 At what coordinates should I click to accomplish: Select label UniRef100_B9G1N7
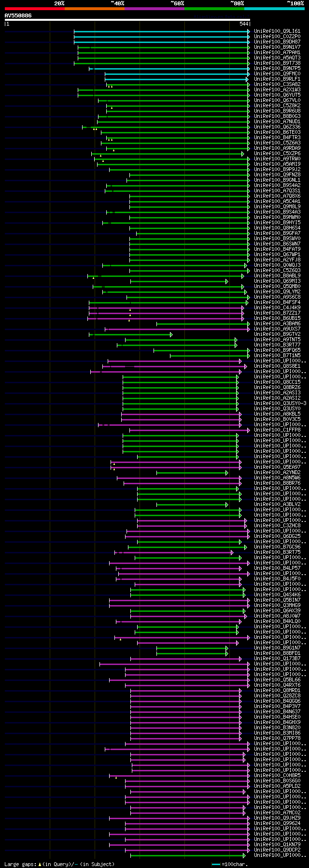[x=277, y=648]
